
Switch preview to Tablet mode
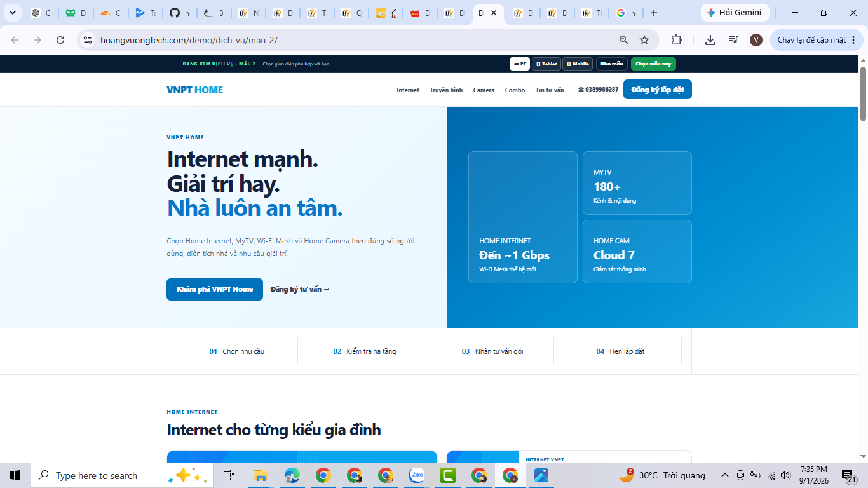[546, 64]
